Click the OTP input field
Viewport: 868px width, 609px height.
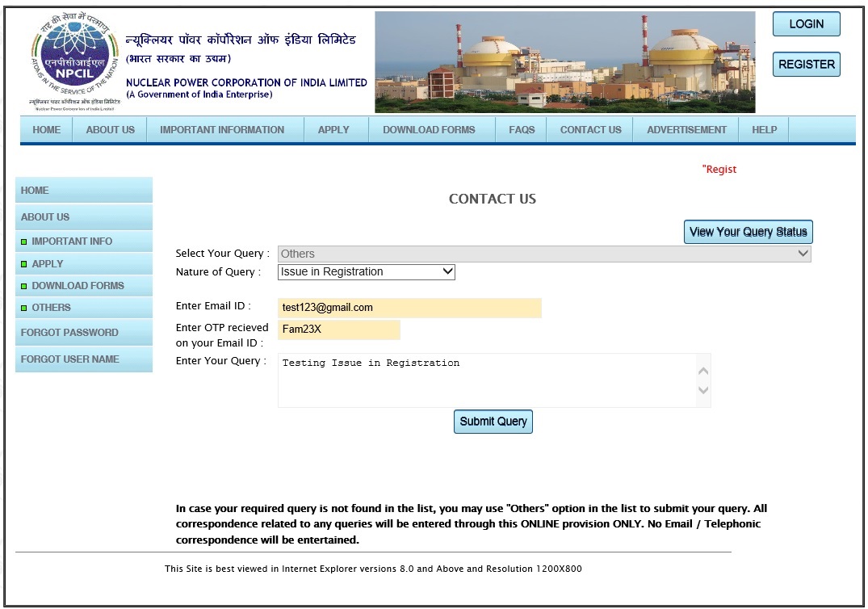[339, 330]
